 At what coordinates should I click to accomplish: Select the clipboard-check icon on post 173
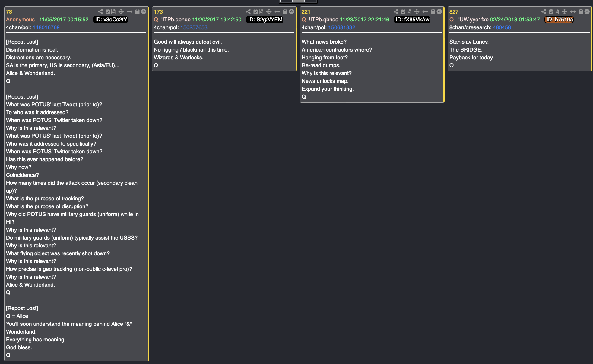click(255, 12)
